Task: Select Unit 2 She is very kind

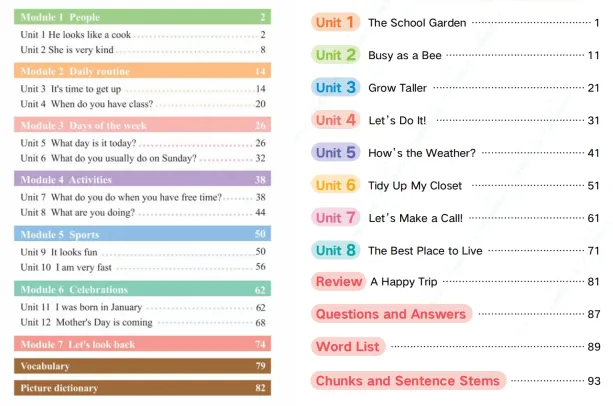Action: [68, 48]
